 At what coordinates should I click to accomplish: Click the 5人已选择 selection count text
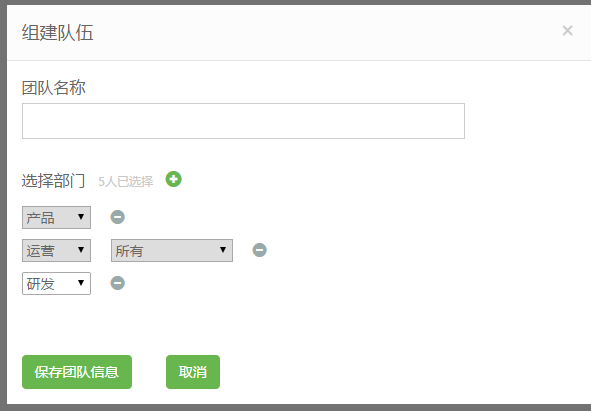click(x=126, y=182)
